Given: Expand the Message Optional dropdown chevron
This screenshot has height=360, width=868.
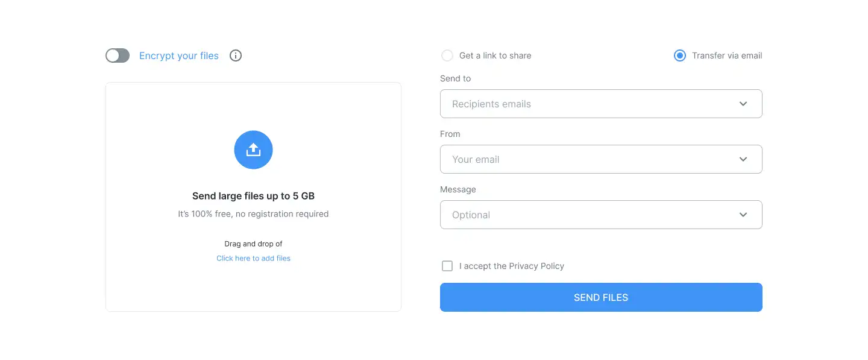Looking at the screenshot, I should tap(743, 215).
